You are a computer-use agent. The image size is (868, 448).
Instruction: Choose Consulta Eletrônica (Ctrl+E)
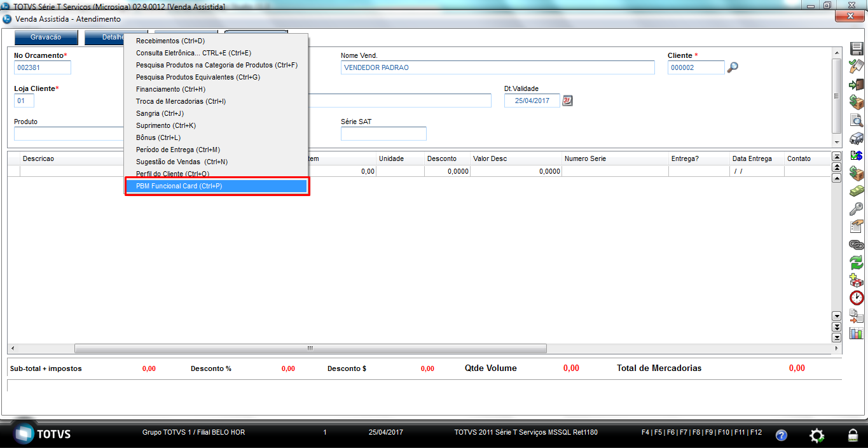point(216,53)
